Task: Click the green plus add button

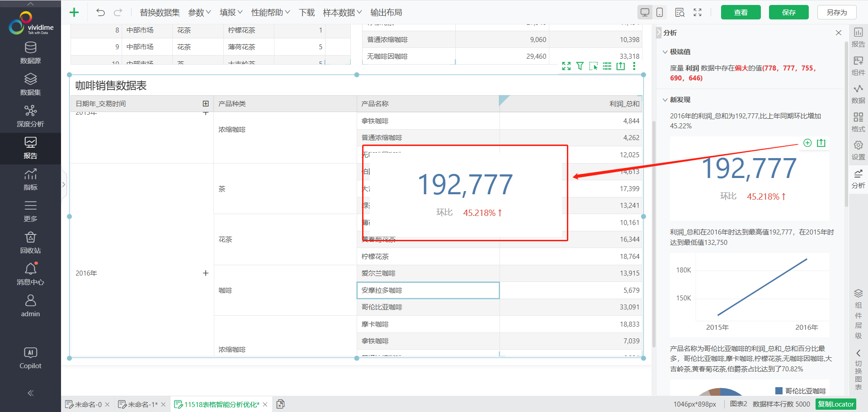Action: (74, 12)
